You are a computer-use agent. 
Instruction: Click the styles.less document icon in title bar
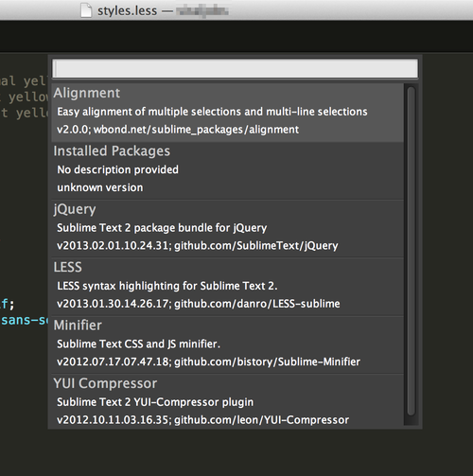pyautogui.click(x=86, y=10)
